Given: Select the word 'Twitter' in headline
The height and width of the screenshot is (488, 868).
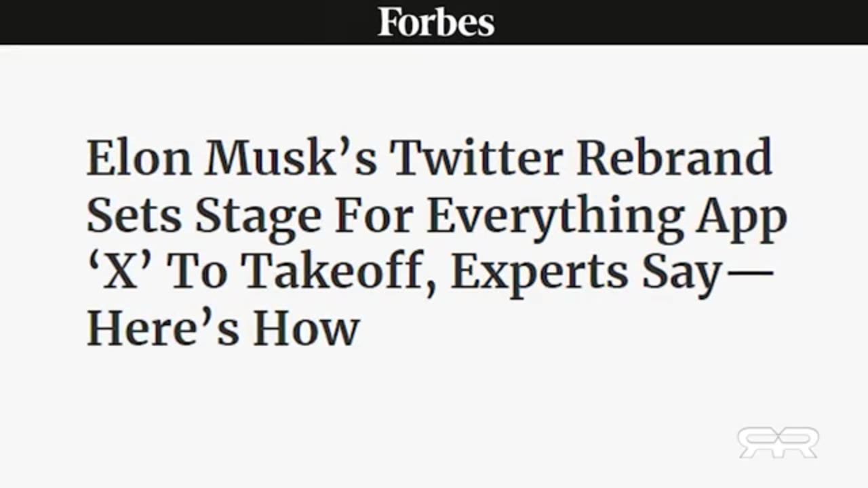Looking at the screenshot, I should click(x=476, y=157).
